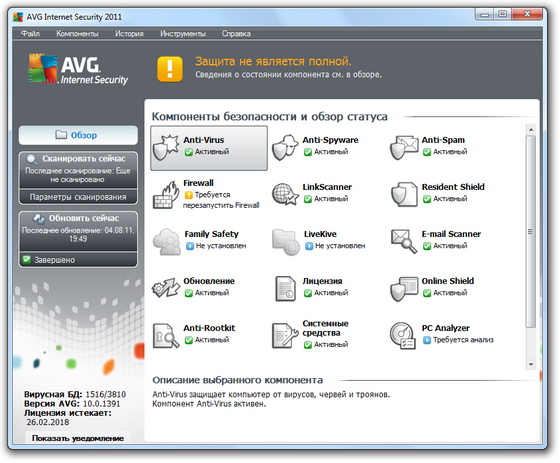Click the magnifier icon in Сканировать сейчас

tap(32, 160)
